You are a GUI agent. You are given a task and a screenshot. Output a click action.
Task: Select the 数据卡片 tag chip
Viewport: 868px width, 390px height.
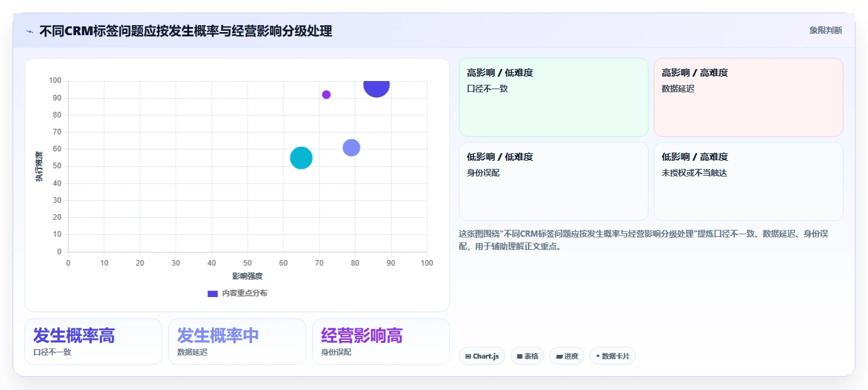pyautogui.click(x=613, y=356)
